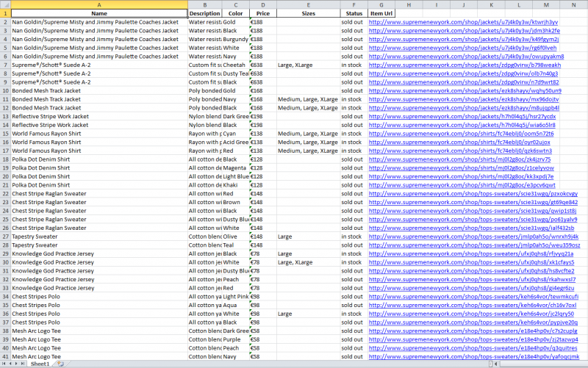This screenshot has height=368, width=588.
Task: Select the Olive color cell
Action: pyautogui.click(x=236, y=237)
